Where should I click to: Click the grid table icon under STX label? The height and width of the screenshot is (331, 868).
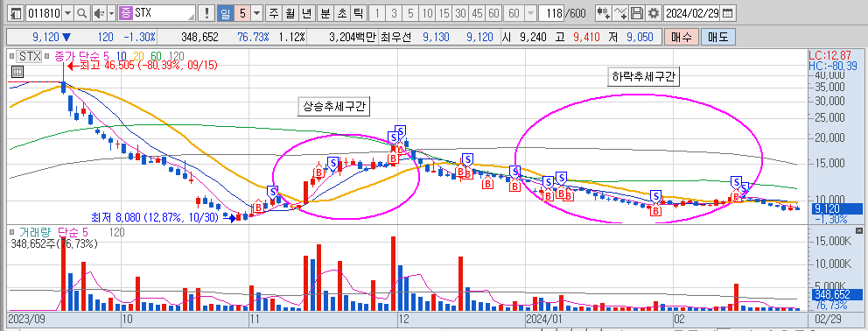pyautogui.click(x=17, y=72)
